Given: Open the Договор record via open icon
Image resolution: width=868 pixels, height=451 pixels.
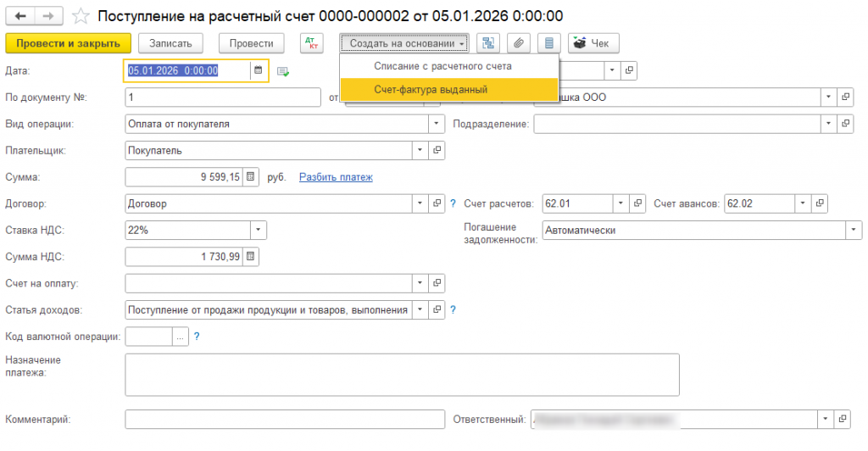Looking at the screenshot, I should (437, 203).
